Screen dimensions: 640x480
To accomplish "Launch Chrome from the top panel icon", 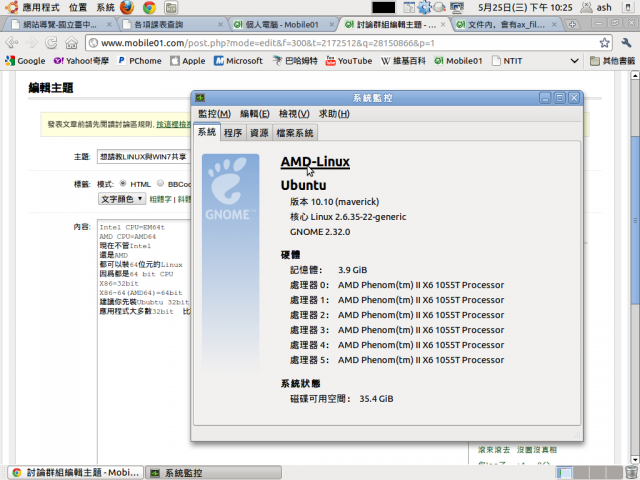I will click(149, 7).
